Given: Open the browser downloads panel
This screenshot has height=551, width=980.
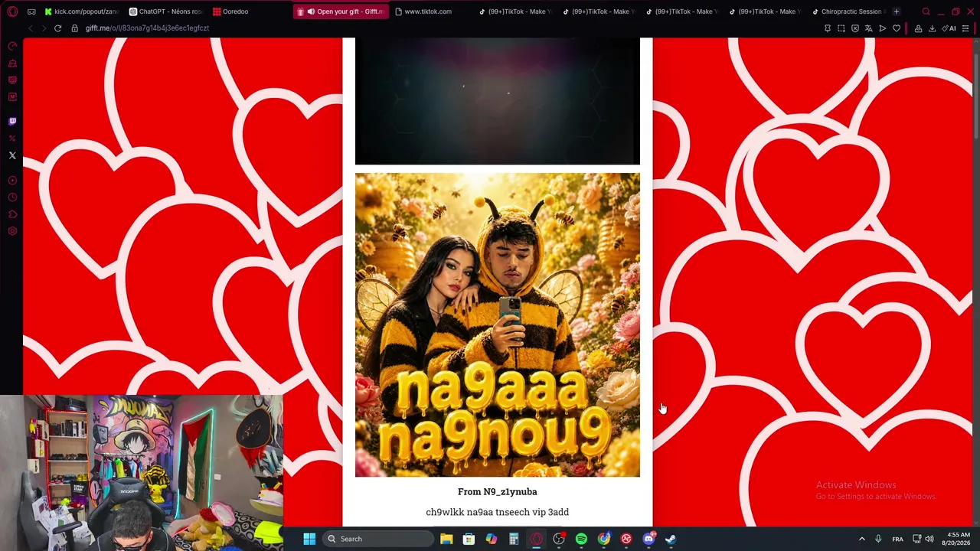Looking at the screenshot, I should [932, 28].
